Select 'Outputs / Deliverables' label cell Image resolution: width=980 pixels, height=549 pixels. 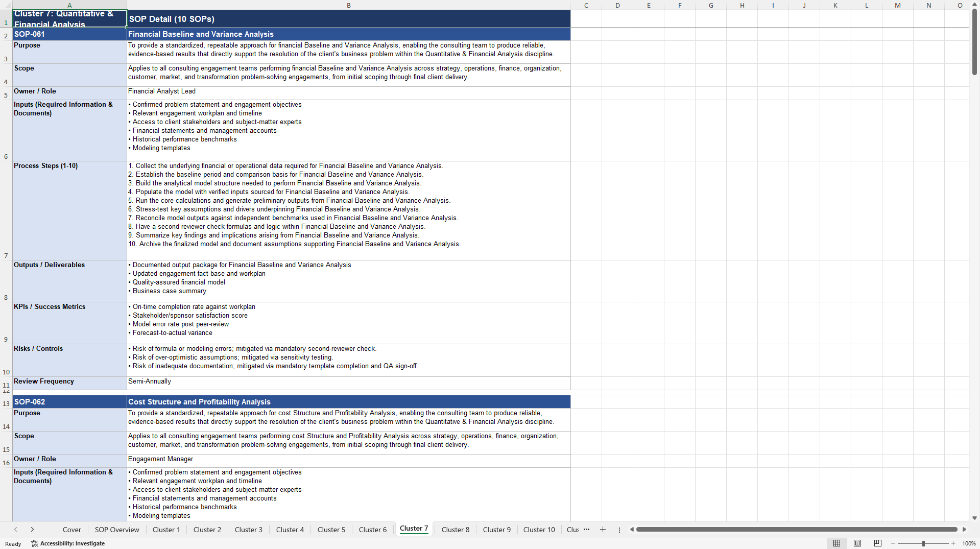pos(69,281)
